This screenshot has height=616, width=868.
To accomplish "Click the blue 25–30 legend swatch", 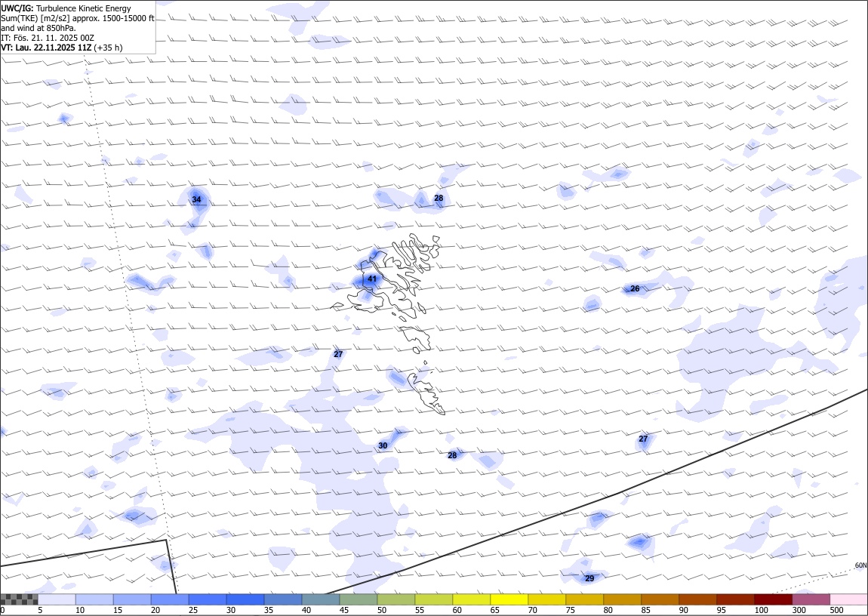I will [x=207, y=599].
